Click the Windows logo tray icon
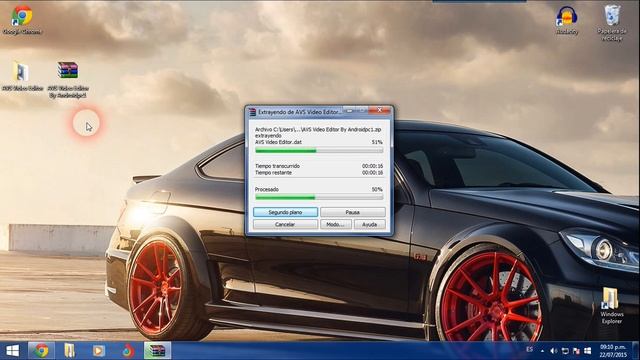Screen dimensions: 640x360 (x=587, y=351)
